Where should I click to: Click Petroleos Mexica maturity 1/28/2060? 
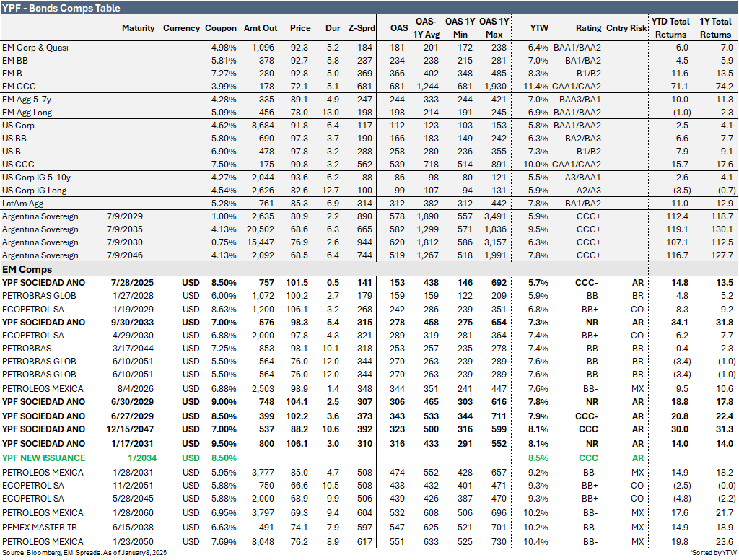point(134,513)
